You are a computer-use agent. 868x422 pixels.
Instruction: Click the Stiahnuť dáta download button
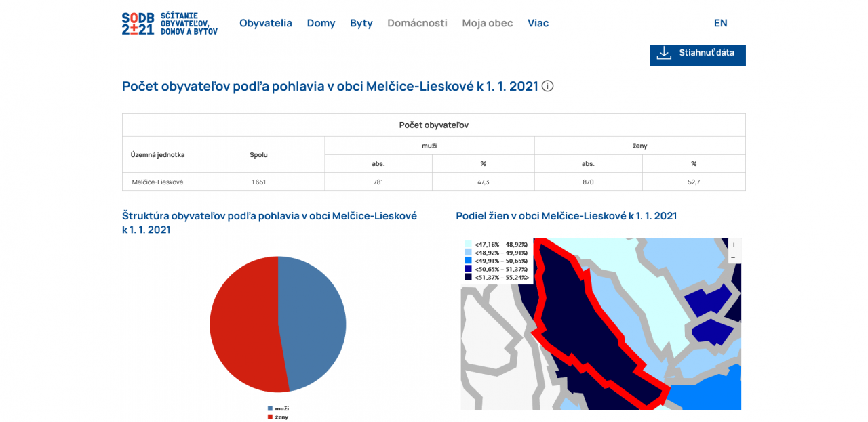[697, 53]
